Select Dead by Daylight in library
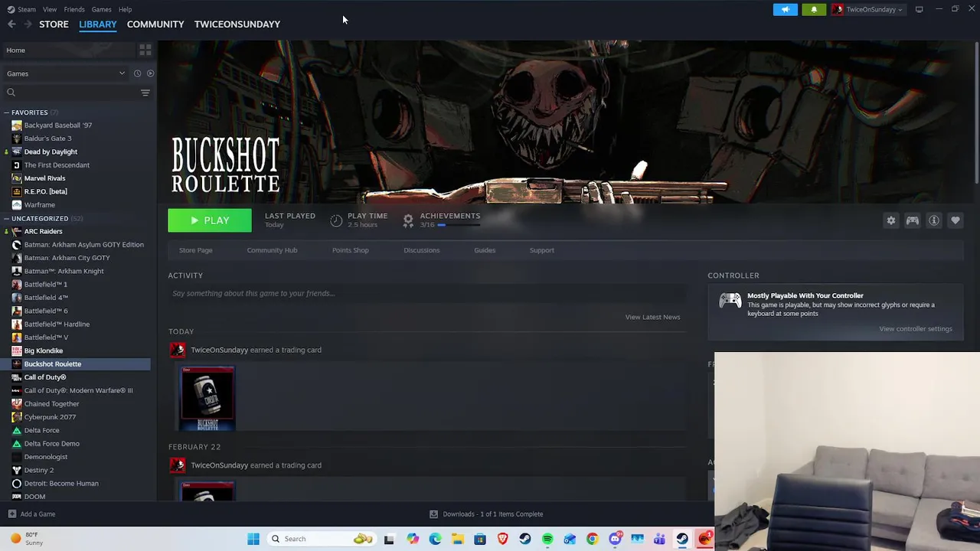This screenshot has height=551, width=980. pos(51,152)
